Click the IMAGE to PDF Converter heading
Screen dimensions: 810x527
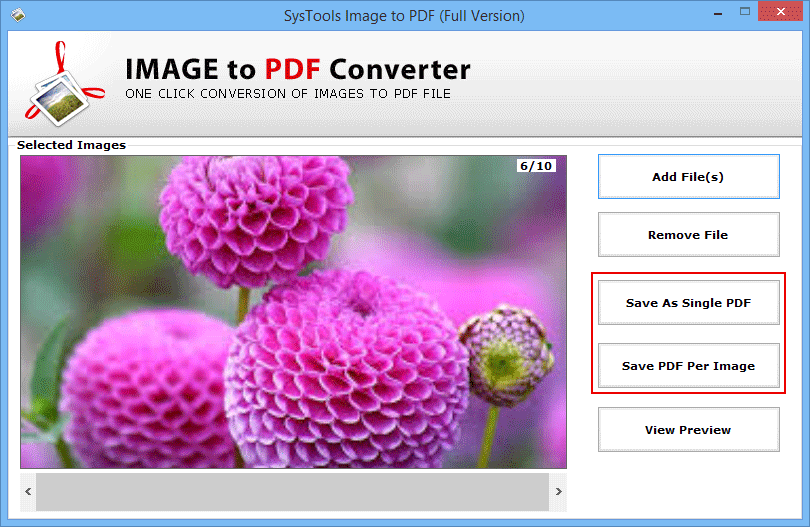[298, 69]
